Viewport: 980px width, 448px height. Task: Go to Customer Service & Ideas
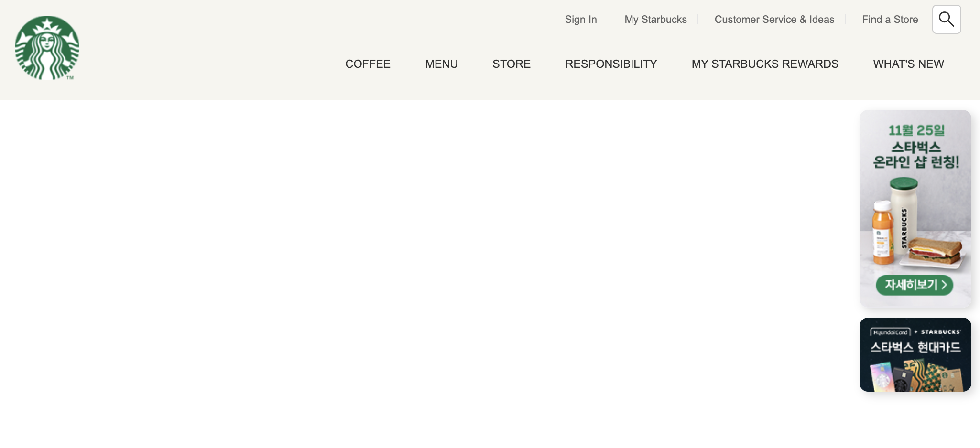(774, 20)
